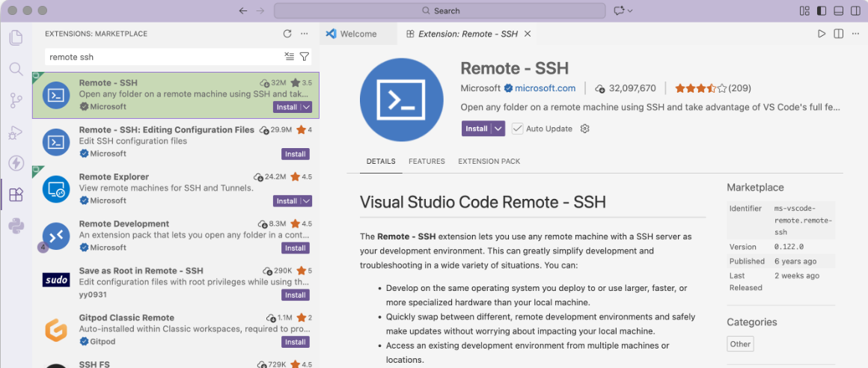
Task: Go forward with the right arrow
Action: [x=260, y=10]
